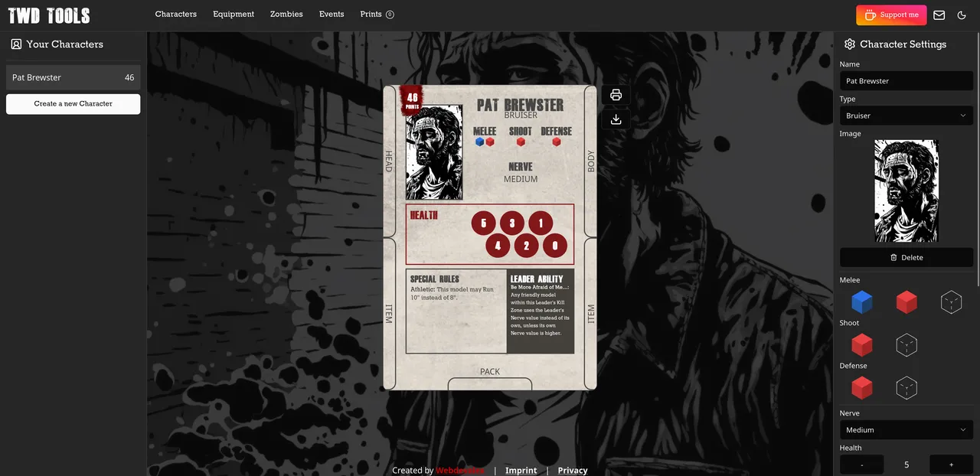Open the Nerve dropdown set to Medium

(x=906, y=430)
